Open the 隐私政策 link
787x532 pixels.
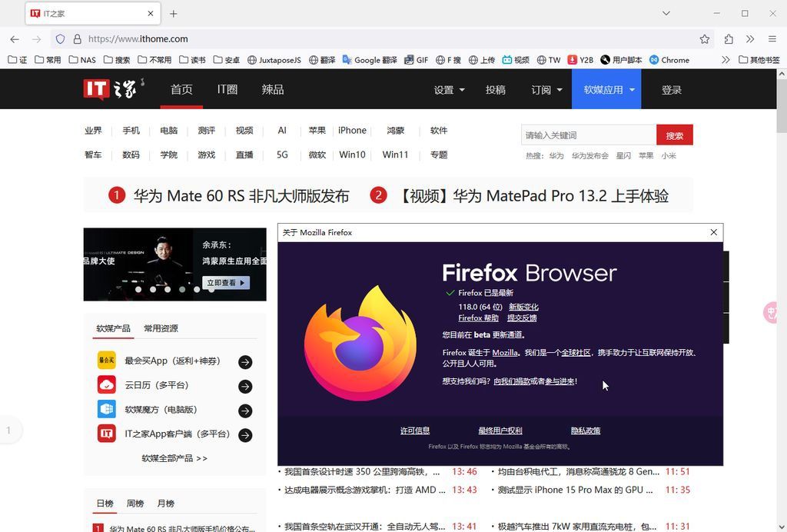pyautogui.click(x=586, y=431)
